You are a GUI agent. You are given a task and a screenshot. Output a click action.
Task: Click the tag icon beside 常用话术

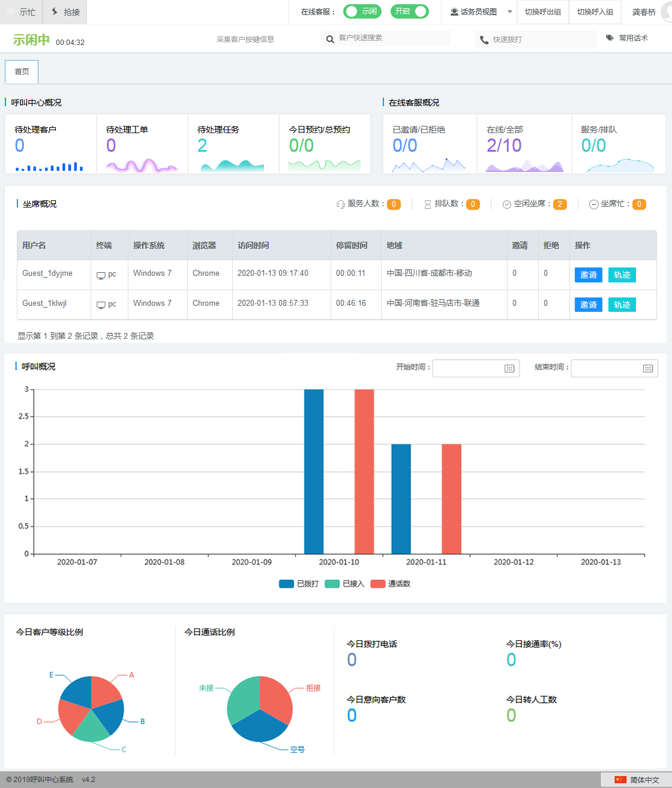click(610, 38)
